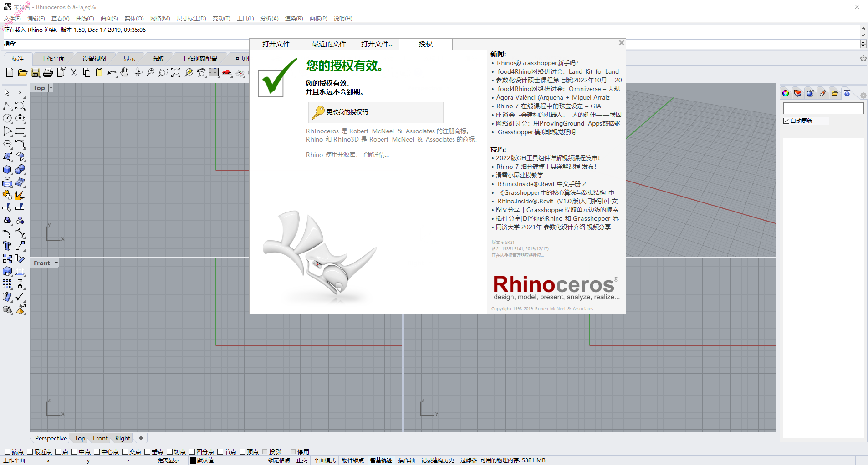Screen dimensions: 868x465
Task: Open tip 滑雪小屋建模教学
Action: pyautogui.click(x=519, y=175)
